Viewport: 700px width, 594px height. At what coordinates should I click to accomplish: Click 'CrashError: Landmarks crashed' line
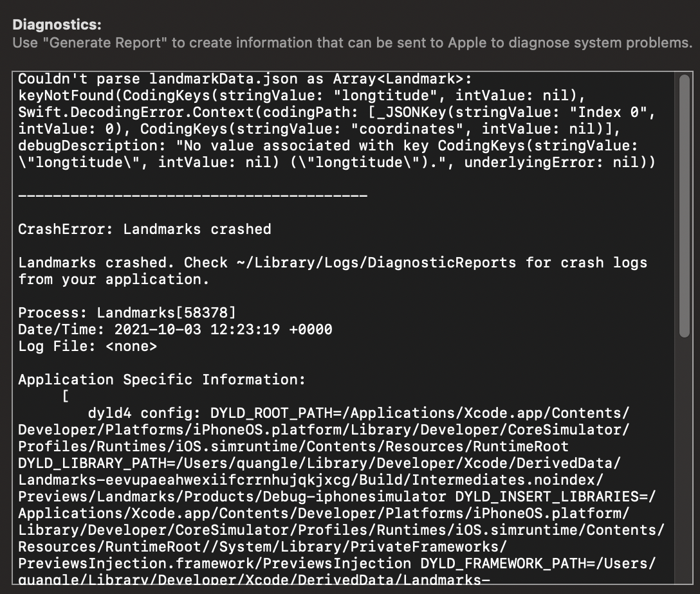tap(145, 230)
